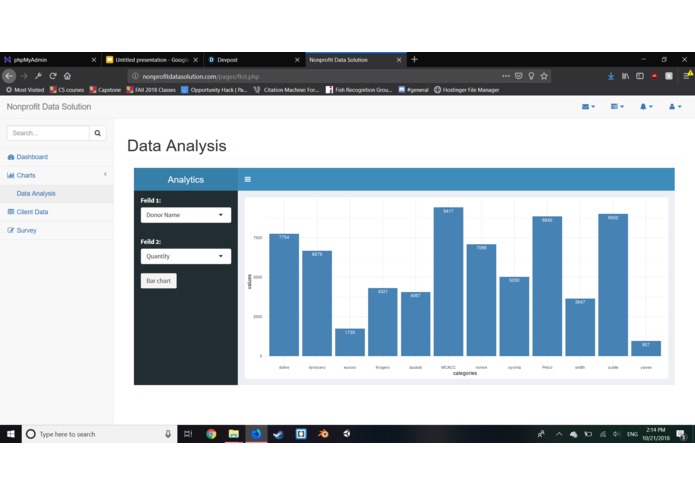
Task: Open the user profile dropdown
Action: 675,106
